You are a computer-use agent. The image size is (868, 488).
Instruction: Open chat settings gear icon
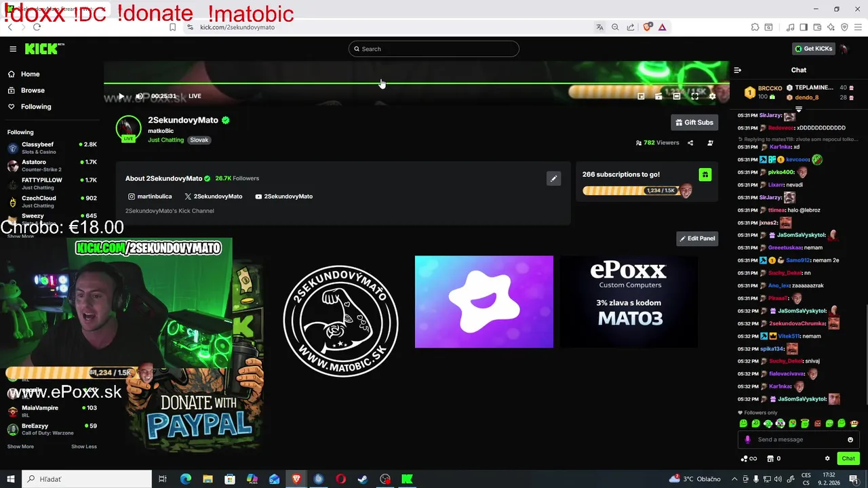[x=827, y=459]
